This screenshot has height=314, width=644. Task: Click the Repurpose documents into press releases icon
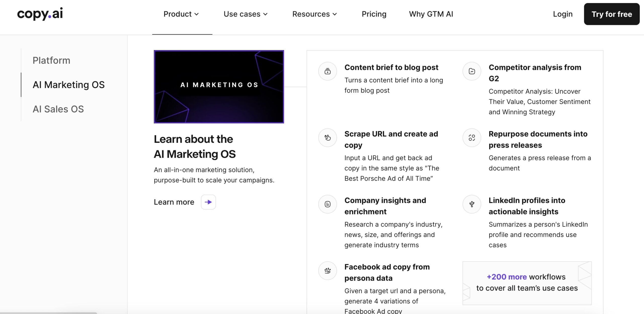tap(472, 138)
